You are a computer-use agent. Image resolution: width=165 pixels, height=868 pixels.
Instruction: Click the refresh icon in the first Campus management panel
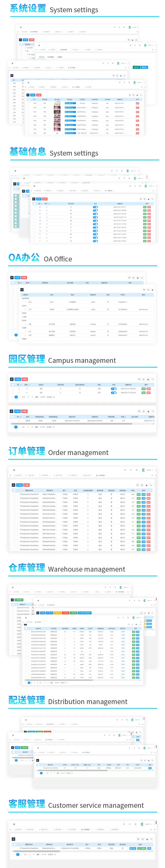click(x=12, y=379)
